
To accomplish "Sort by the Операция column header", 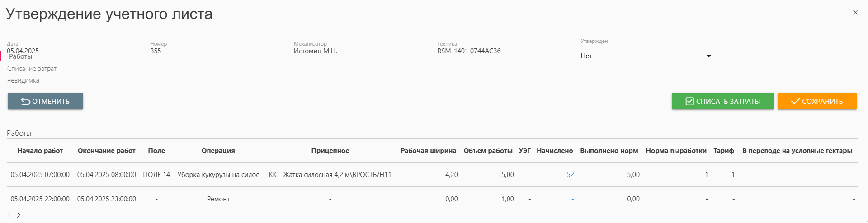I will [x=218, y=151].
